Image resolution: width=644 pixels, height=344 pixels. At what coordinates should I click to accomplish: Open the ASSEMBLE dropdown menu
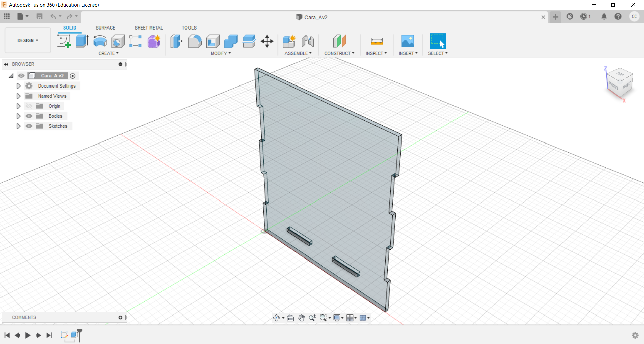tap(298, 53)
